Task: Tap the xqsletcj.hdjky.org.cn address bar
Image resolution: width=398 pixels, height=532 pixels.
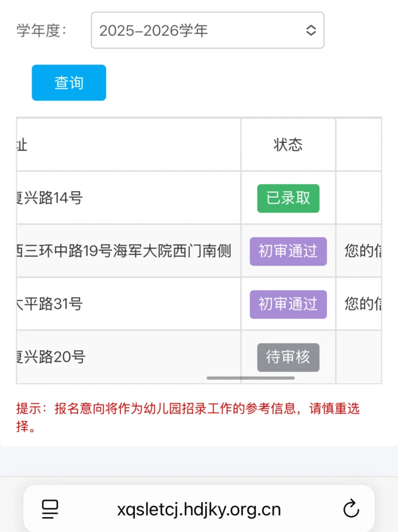Action: point(199,509)
